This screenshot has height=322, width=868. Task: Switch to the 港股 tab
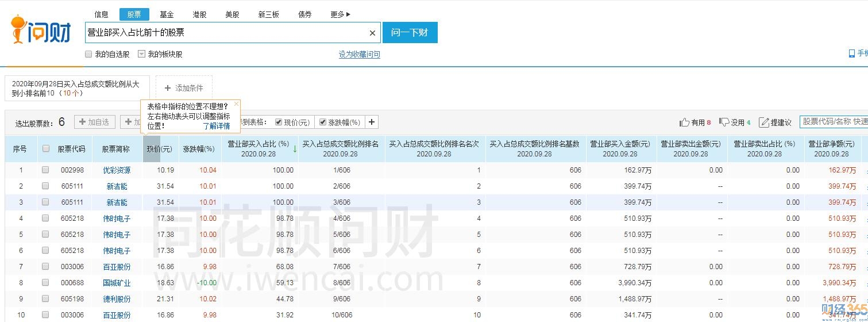[199, 14]
